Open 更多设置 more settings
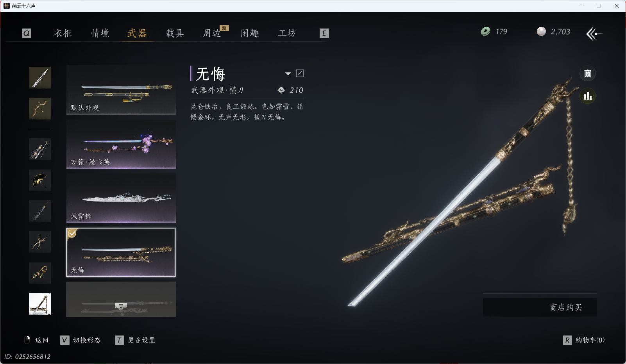The width and height of the screenshot is (626, 364). 136,340
